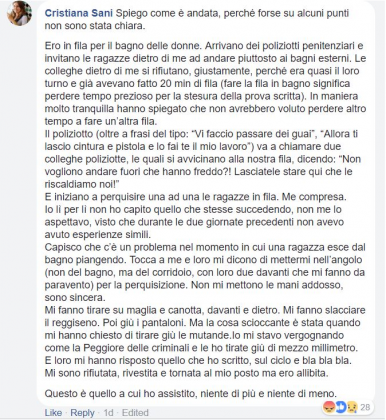The image size is (386, 420).
Task: Click the blue thumbs-up reaction icon
Action: point(340,407)
